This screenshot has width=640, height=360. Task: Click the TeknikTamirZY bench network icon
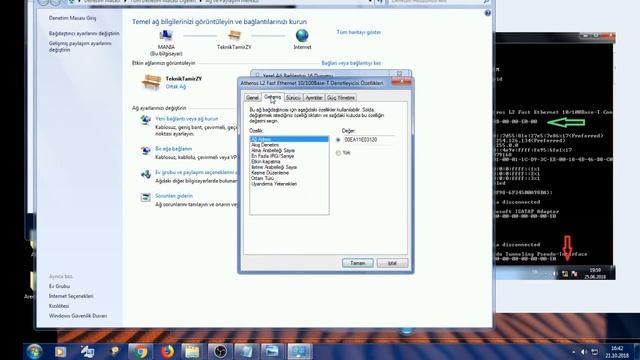(151, 82)
